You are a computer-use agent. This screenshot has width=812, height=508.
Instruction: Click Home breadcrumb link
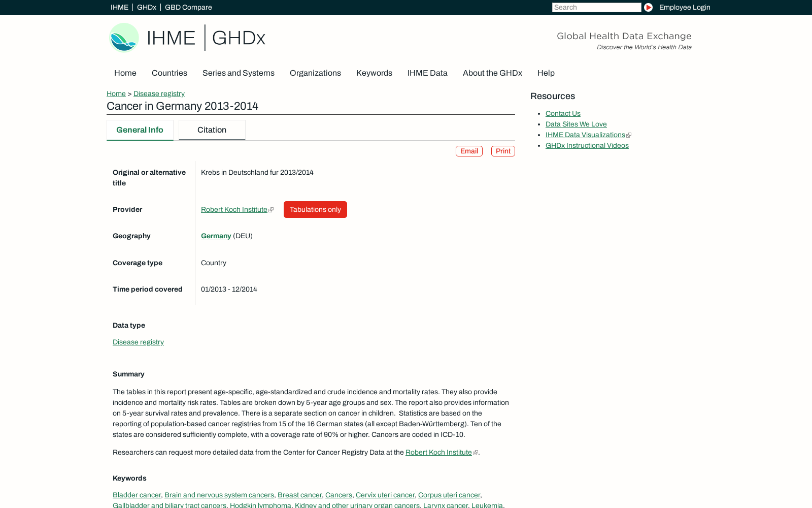[x=116, y=93]
